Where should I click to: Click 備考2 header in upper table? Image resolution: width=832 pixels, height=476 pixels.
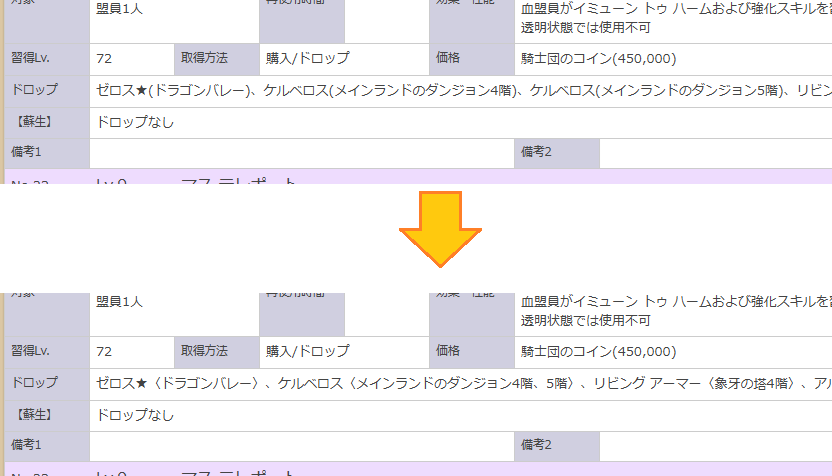pos(557,153)
